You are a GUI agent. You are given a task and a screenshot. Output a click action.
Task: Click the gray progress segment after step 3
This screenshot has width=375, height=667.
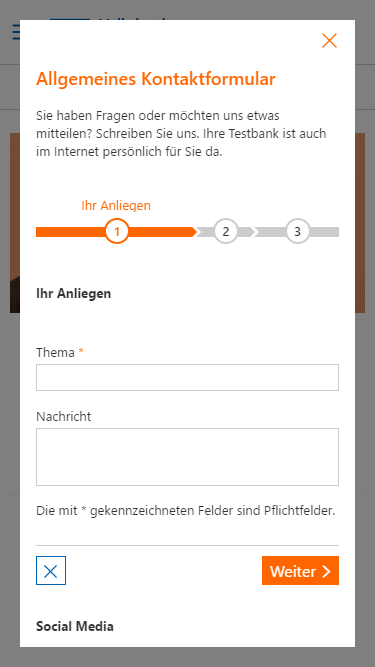324,232
